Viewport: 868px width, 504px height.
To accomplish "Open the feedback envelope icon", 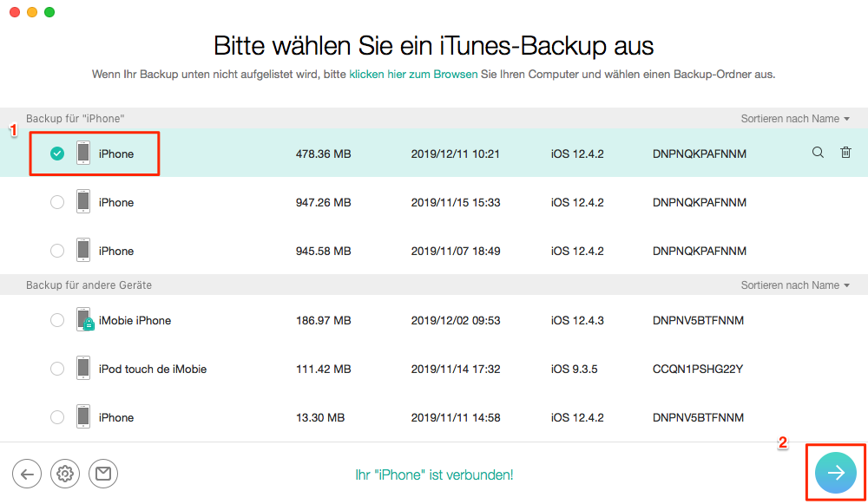I will click(103, 474).
